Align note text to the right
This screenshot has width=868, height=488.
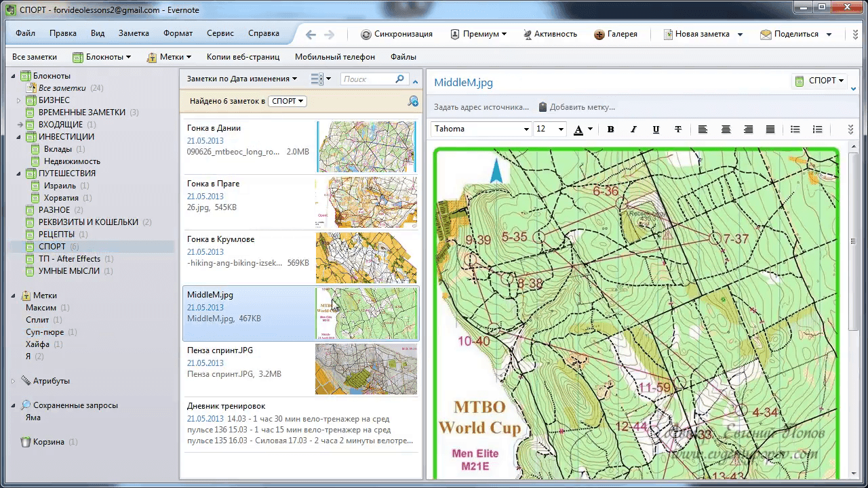tap(748, 129)
